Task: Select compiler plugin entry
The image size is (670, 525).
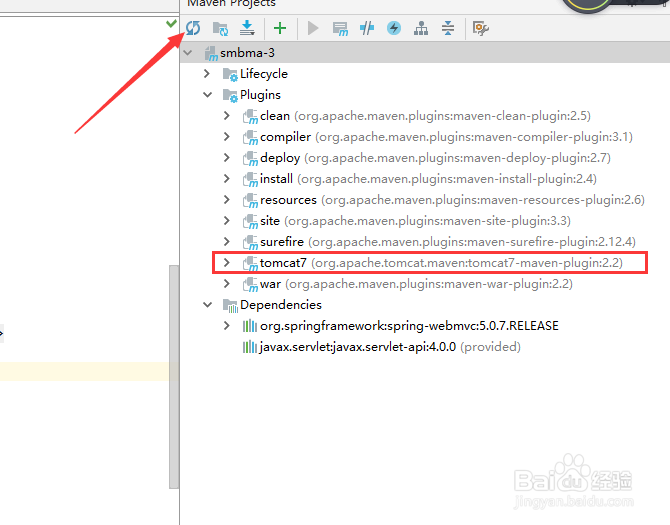Action: [x=446, y=137]
